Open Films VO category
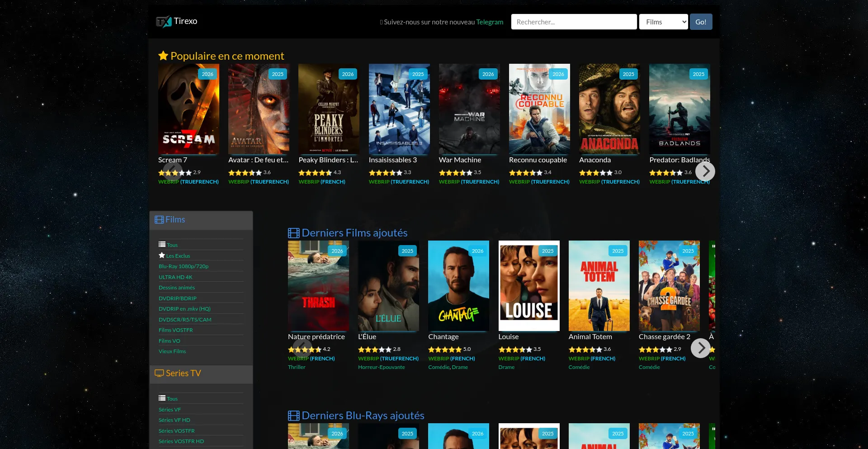This screenshot has height=449, width=868. [x=170, y=341]
